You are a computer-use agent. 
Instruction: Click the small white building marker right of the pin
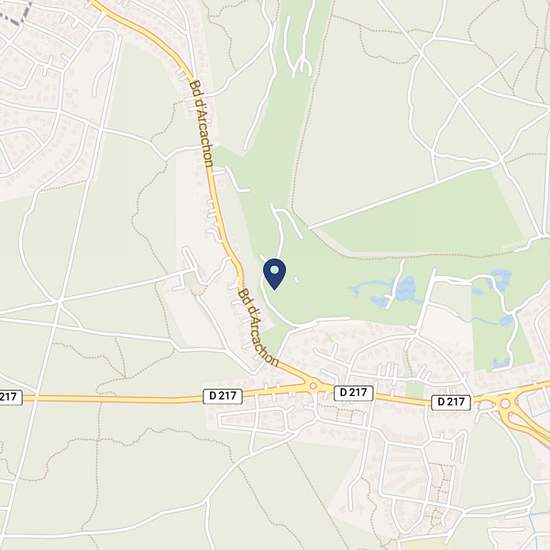(x=297, y=280)
